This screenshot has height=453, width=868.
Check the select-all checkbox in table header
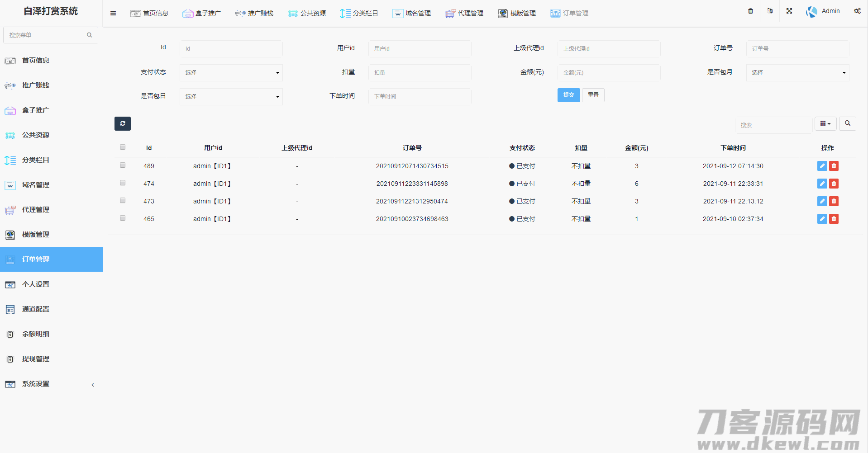pos(123,147)
